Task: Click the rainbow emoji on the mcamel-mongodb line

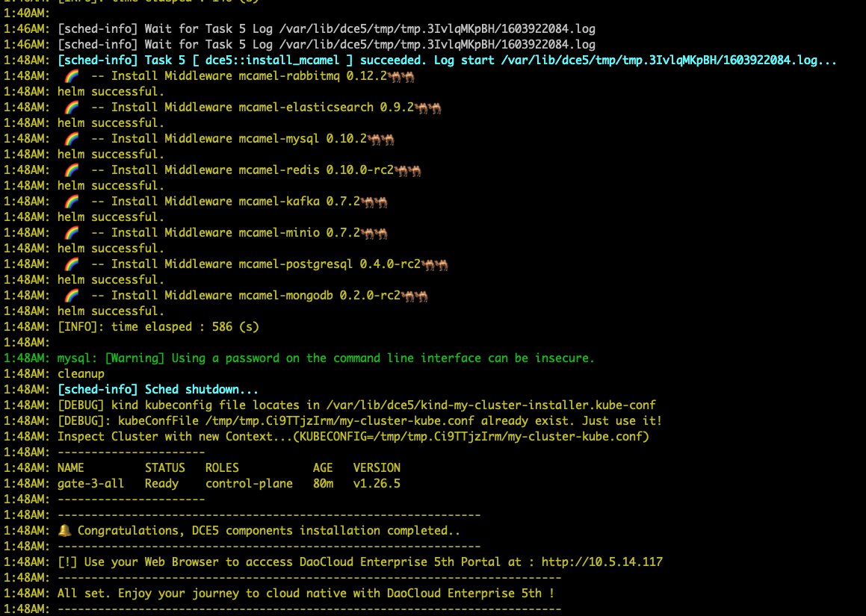Action: [72, 296]
